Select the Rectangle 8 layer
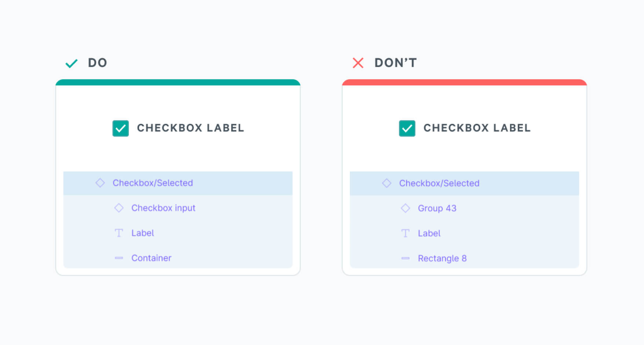 point(442,258)
